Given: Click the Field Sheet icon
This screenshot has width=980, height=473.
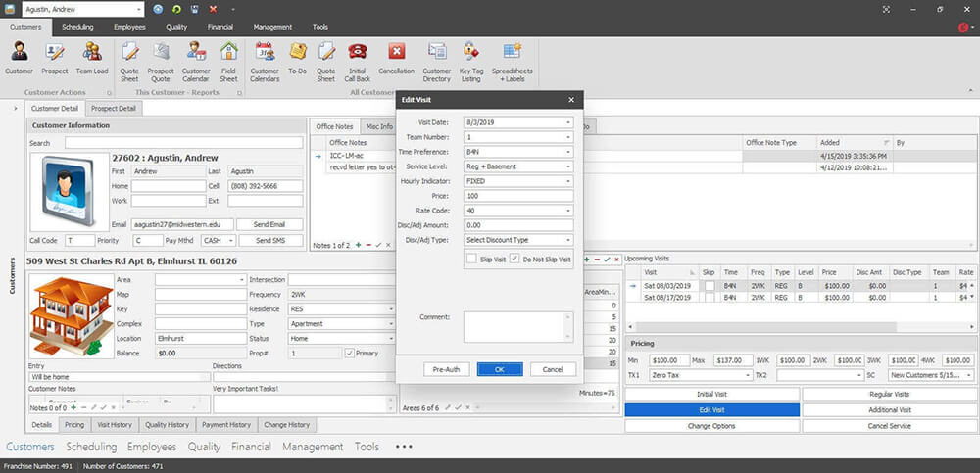Looking at the screenshot, I should pyautogui.click(x=228, y=58).
